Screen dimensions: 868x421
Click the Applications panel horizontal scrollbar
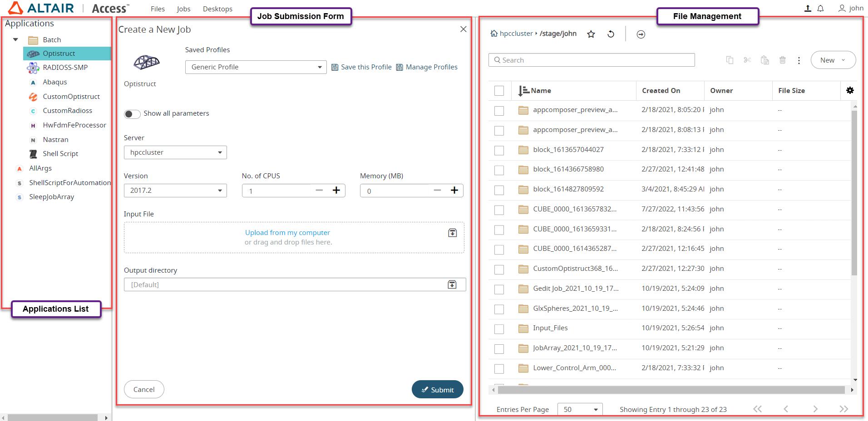(53, 417)
